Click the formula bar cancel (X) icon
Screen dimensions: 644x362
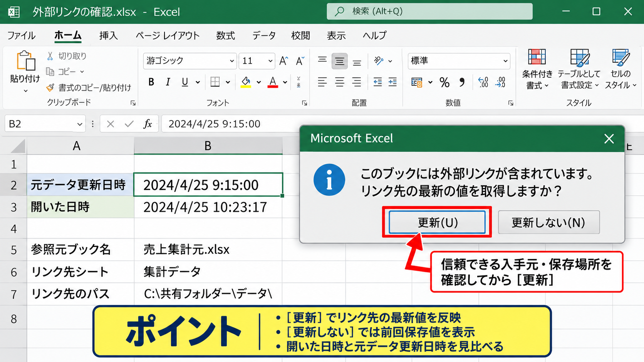(x=111, y=124)
